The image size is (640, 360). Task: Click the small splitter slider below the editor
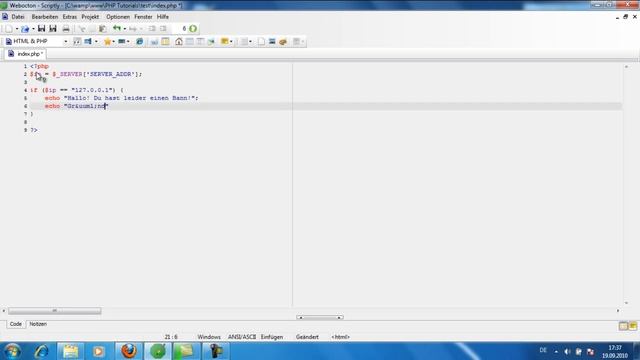pyautogui.click(x=320, y=317)
